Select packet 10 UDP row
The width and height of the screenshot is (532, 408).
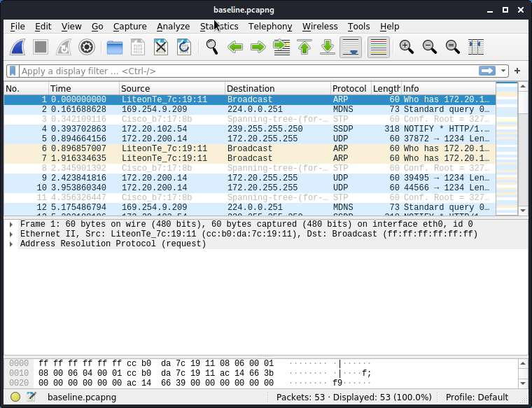click(250, 188)
